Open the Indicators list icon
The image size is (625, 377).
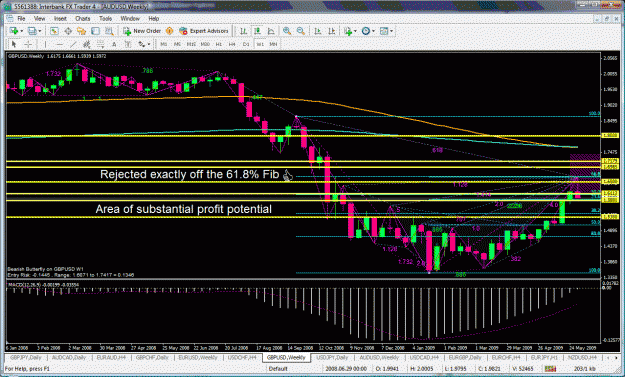tap(348, 31)
